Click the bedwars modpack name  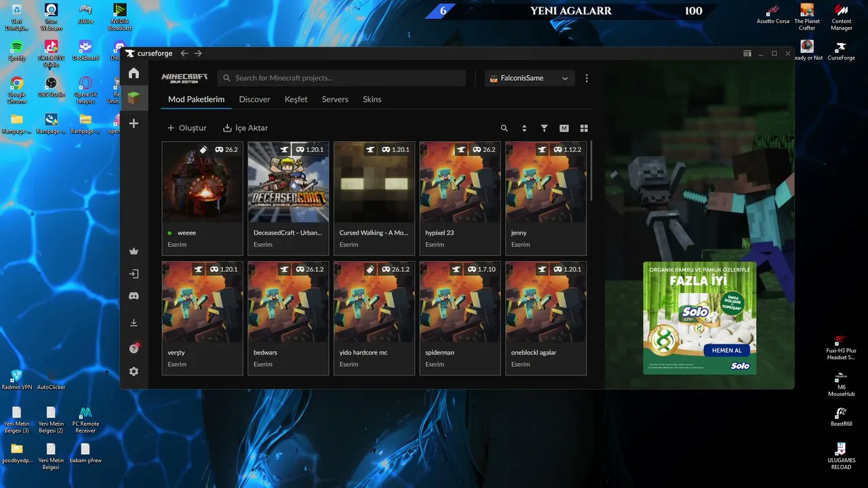pyautogui.click(x=265, y=352)
